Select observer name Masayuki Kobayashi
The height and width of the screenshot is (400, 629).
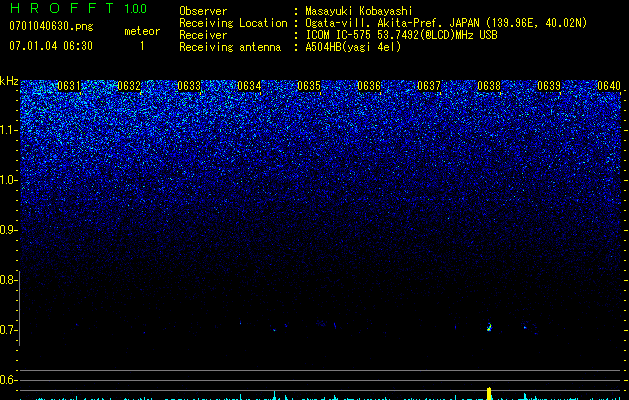coord(359,11)
